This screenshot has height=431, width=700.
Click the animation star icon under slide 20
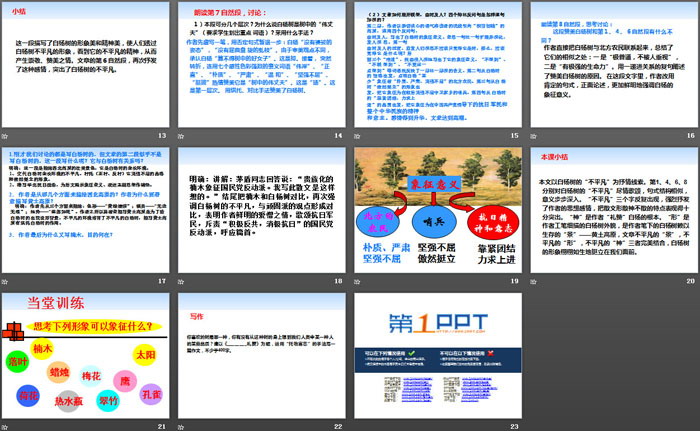tap(533, 281)
